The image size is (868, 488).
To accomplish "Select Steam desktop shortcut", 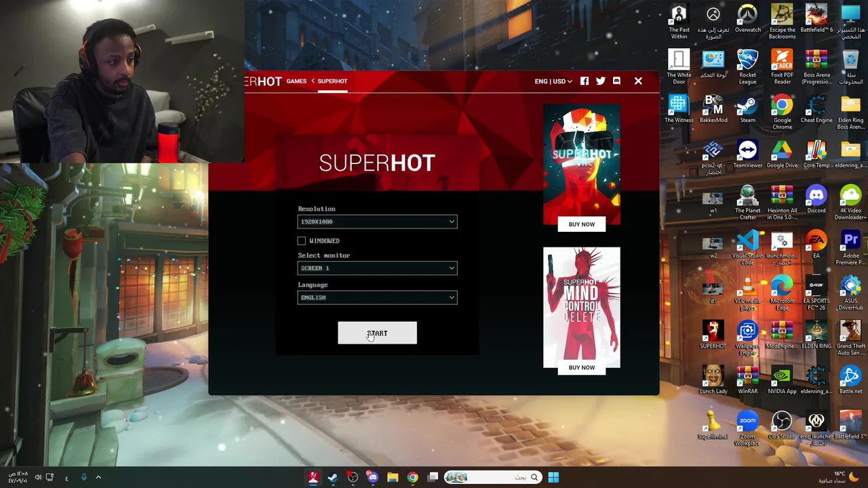I will click(x=748, y=109).
